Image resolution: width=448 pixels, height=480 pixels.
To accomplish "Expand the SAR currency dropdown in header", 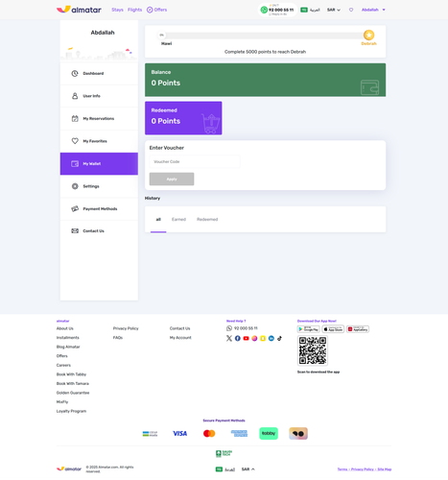I will click(x=334, y=10).
